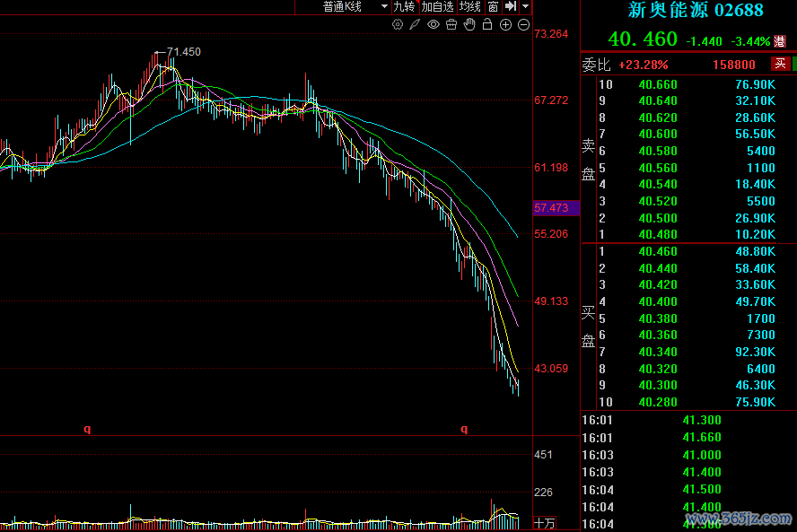Viewport: 797px width, 532px height.
Task: Select the feather drawing pen tool
Action: [416, 24]
